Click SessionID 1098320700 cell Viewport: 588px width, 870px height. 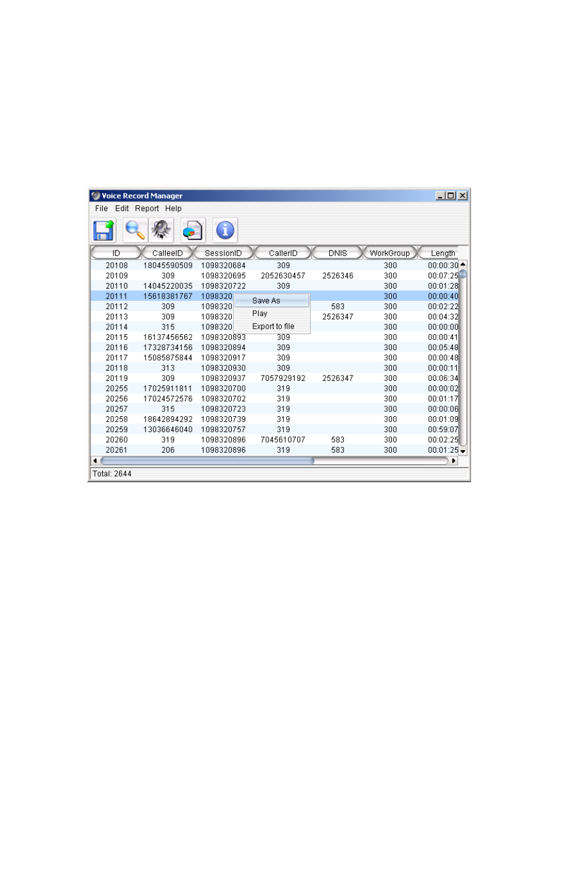coord(223,389)
